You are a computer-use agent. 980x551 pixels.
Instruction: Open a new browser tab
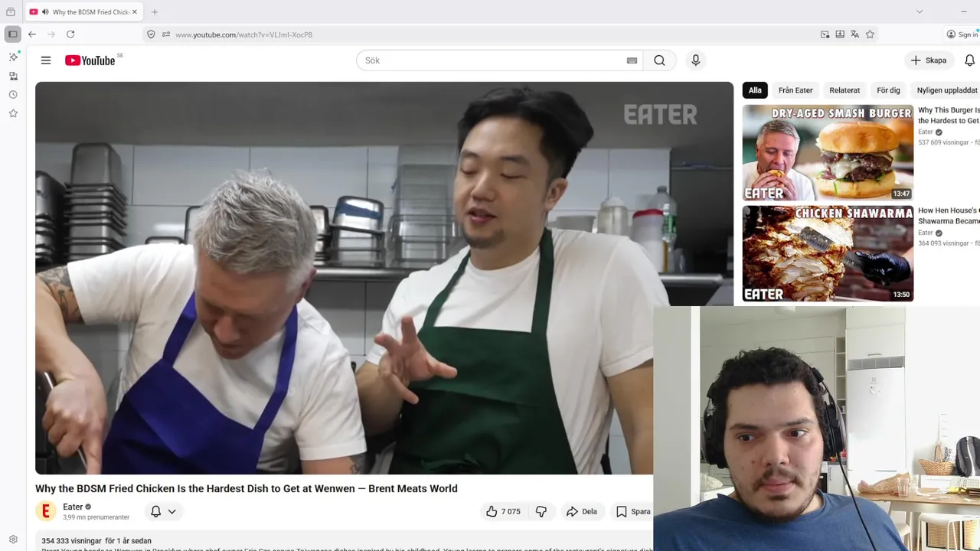tap(155, 12)
